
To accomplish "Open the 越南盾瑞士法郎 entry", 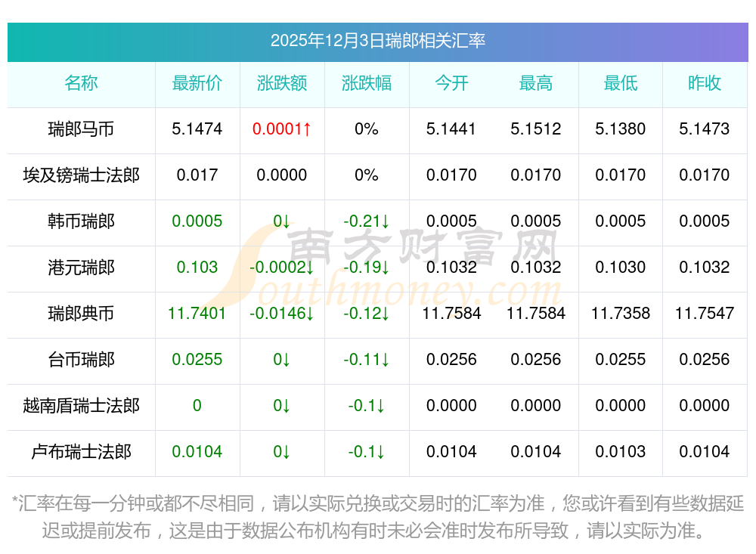I will tap(81, 406).
